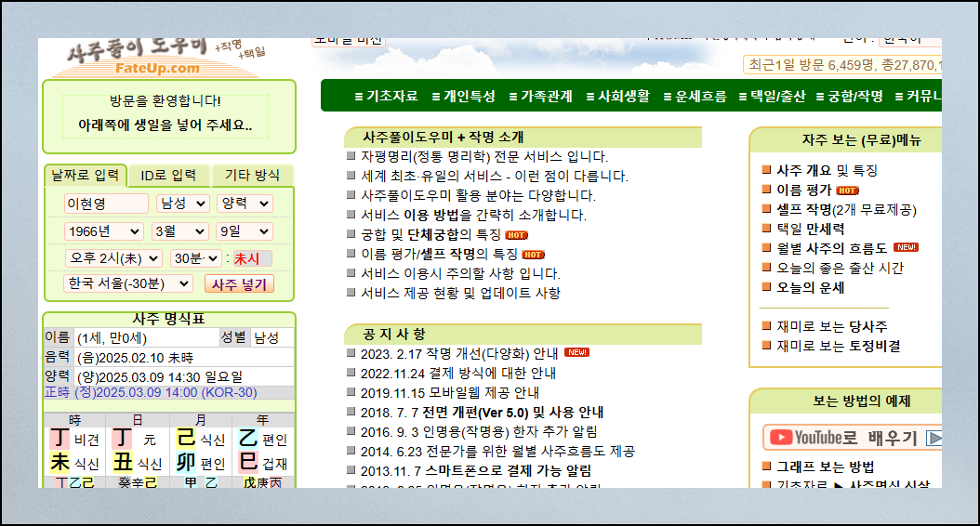Image resolution: width=980 pixels, height=526 pixels.
Task: Open 자평명리(정통 명리학) 전문 서비스 link
Action: point(484,157)
